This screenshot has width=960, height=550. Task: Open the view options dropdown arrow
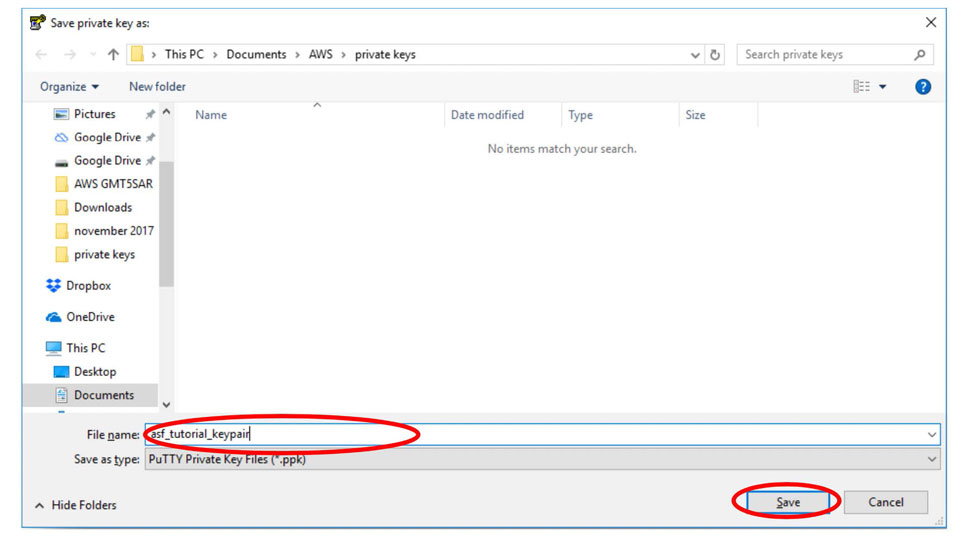point(883,87)
